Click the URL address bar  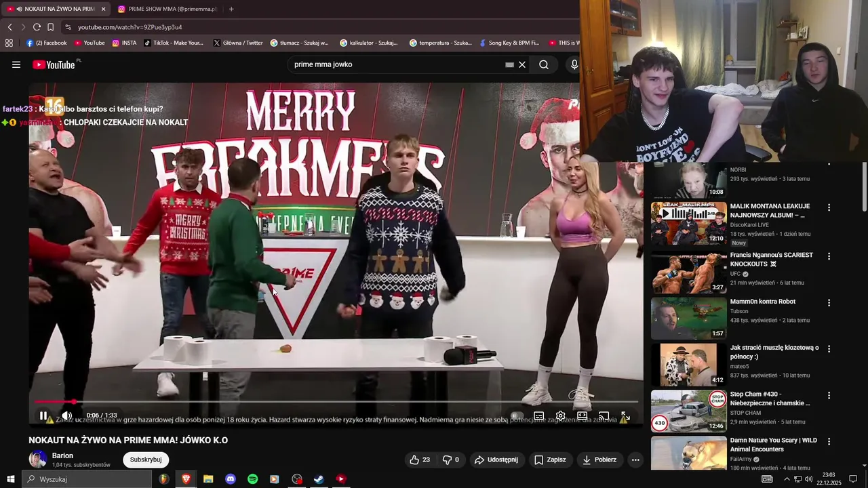click(x=319, y=27)
